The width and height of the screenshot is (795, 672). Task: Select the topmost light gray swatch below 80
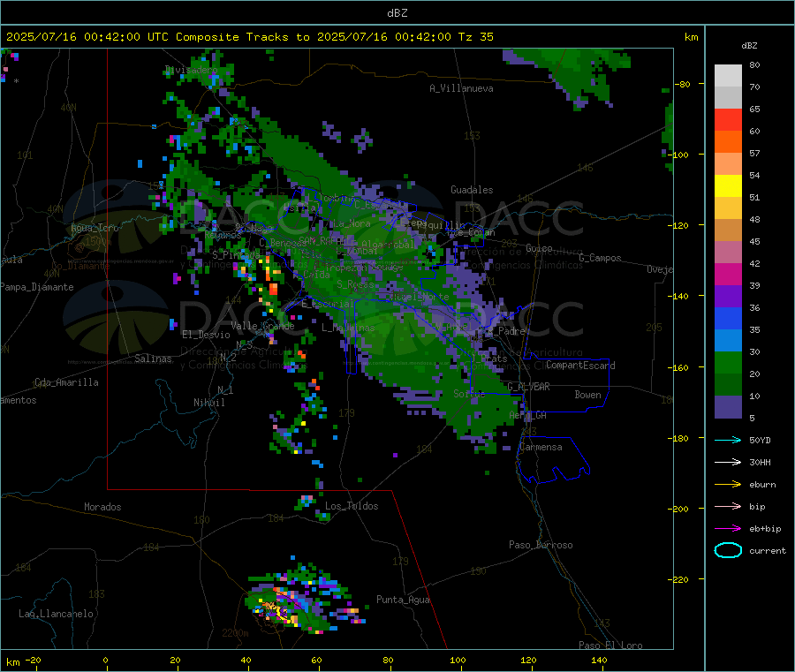pyautogui.click(x=728, y=76)
